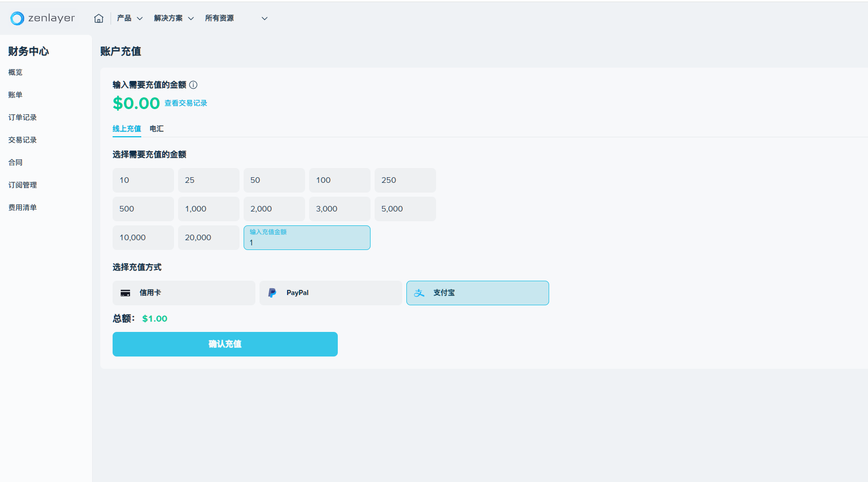Pick the 5,000 recharge amount
The height and width of the screenshot is (482, 868).
point(405,209)
